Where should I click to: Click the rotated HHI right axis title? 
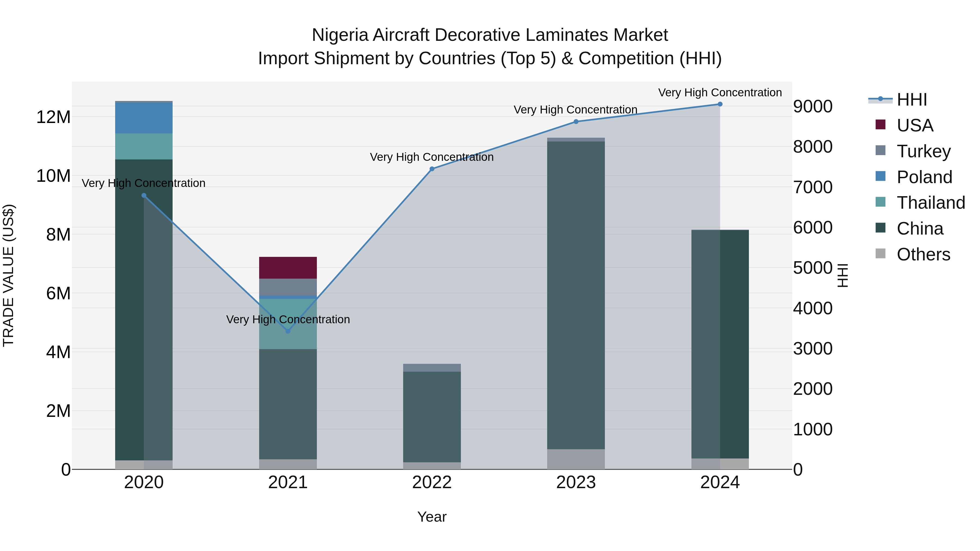(843, 275)
